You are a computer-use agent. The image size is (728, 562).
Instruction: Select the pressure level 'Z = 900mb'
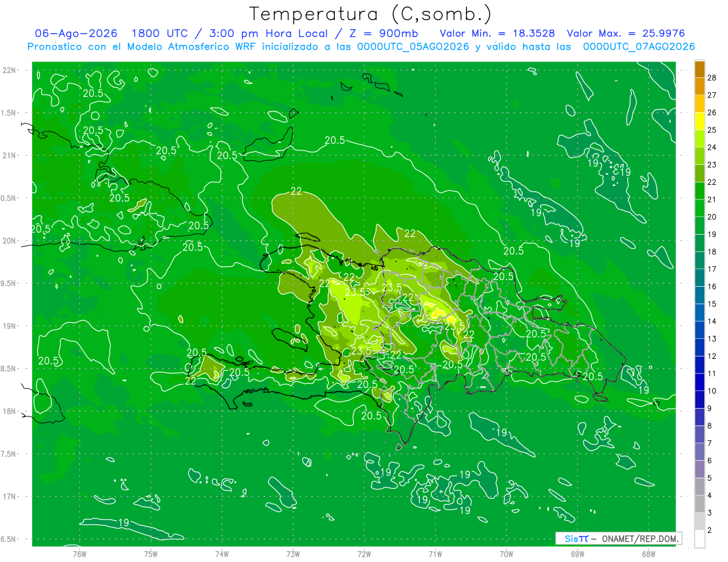pos(383,34)
